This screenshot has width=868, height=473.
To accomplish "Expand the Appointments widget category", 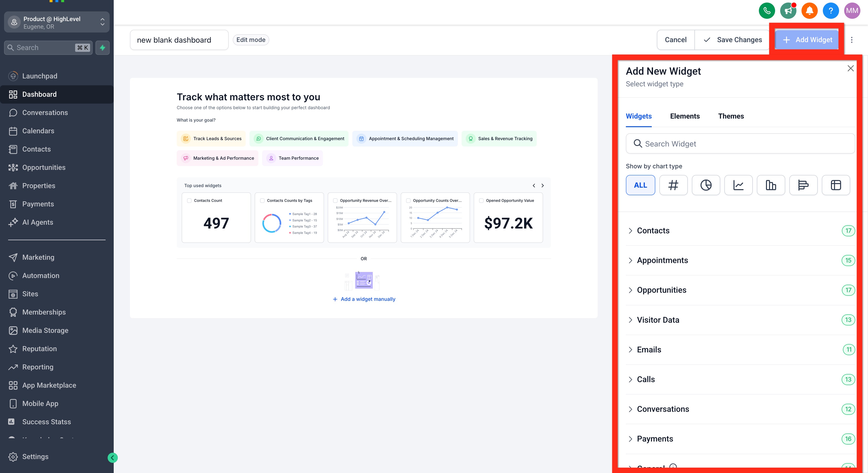I will coord(662,260).
